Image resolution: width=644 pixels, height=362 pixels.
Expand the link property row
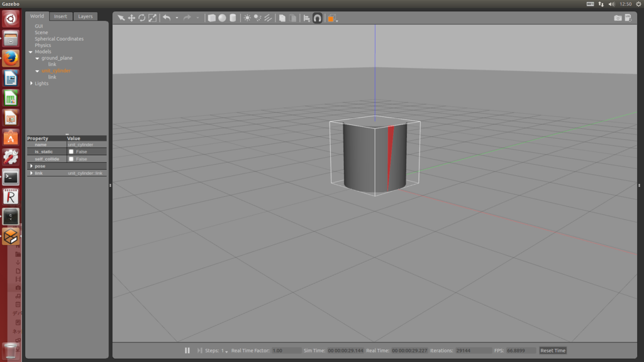tap(31, 173)
